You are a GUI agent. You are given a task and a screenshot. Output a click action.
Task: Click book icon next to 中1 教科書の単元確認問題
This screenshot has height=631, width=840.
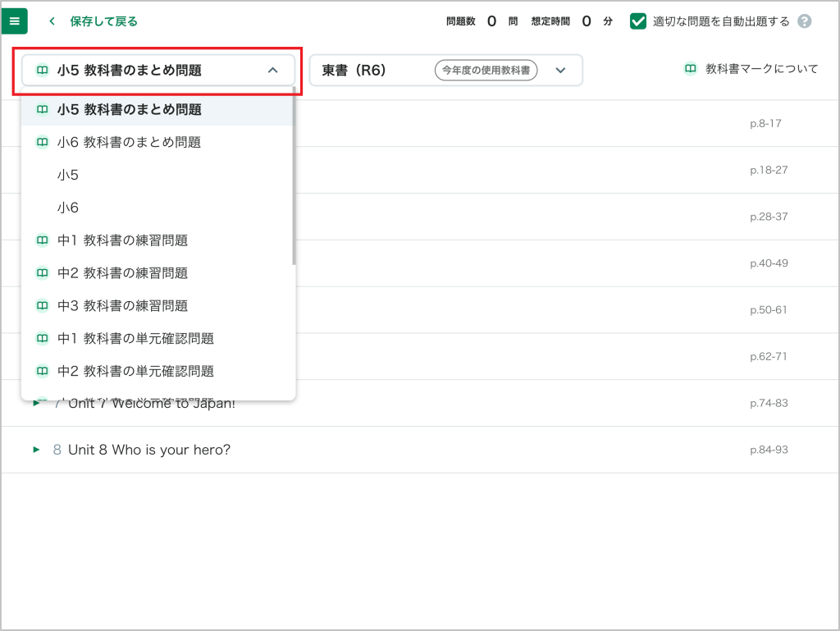point(42,338)
